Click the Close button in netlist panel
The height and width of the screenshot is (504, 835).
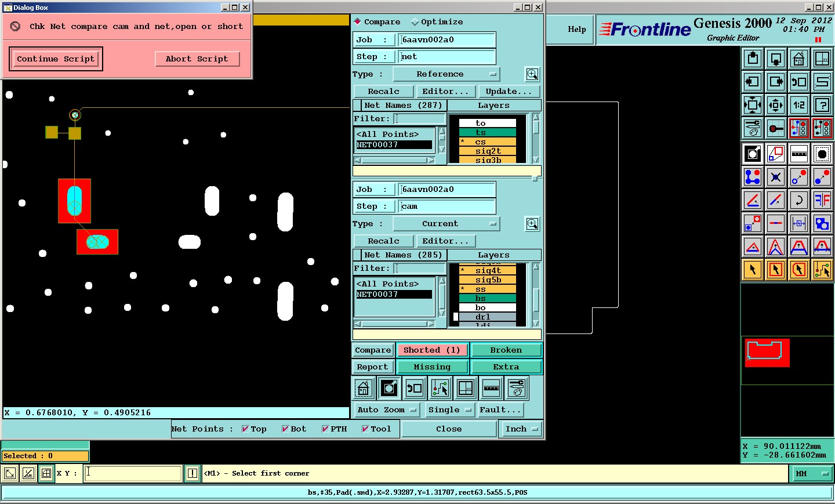[449, 429]
